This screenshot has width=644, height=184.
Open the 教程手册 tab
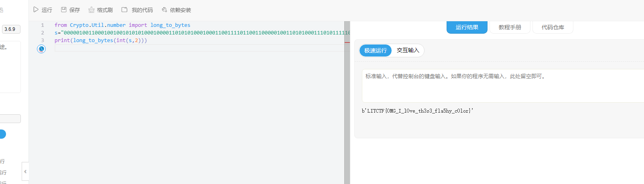510,27
